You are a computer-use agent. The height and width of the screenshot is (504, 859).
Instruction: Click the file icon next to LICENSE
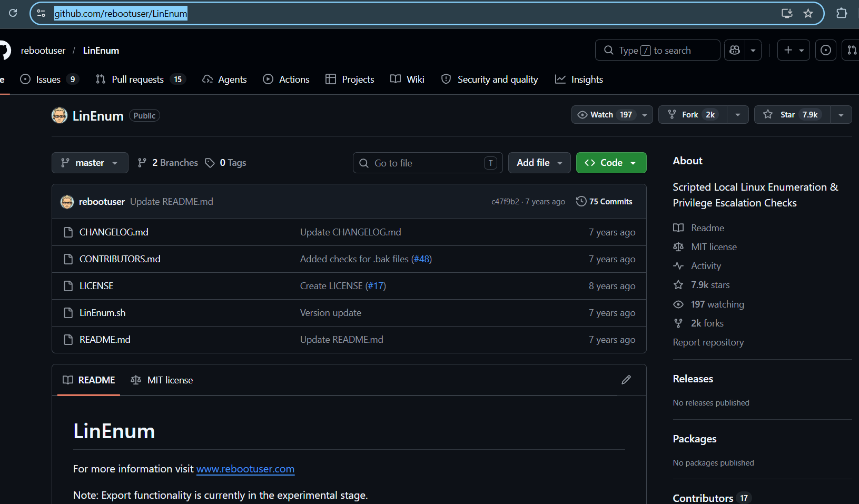point(68,286)
